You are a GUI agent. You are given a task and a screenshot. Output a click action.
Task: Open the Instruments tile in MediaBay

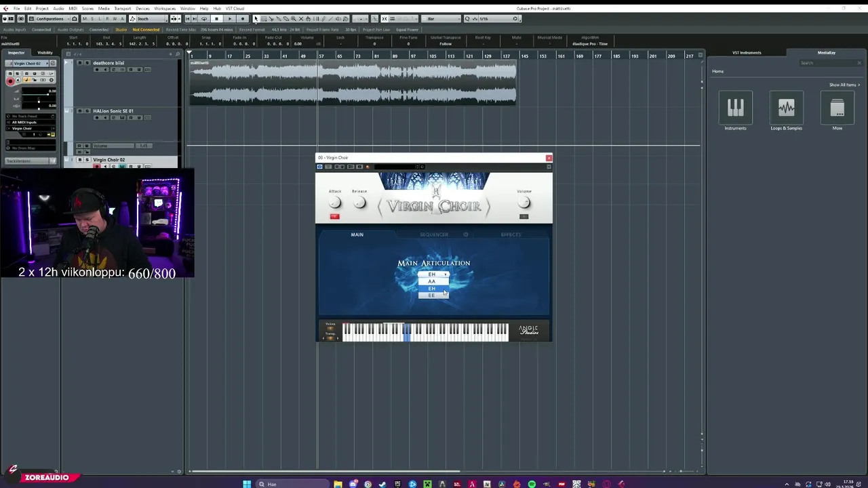coord(735,108)
